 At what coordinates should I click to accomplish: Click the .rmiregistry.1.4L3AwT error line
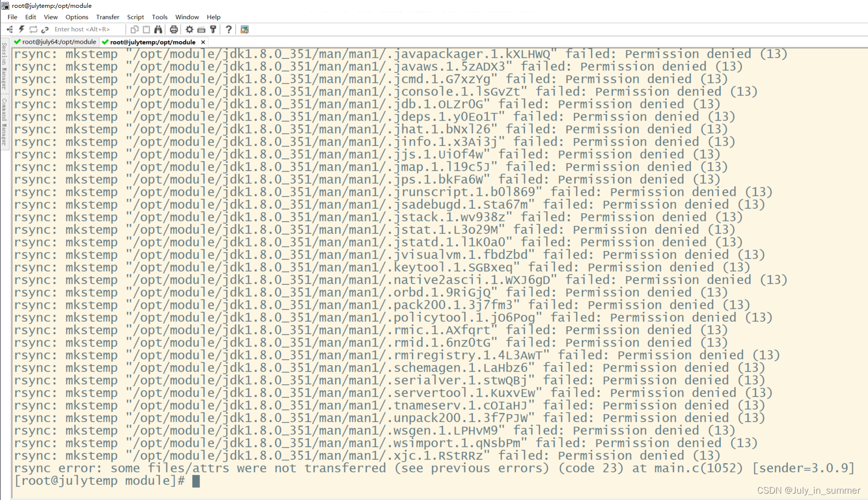point(397,355)
